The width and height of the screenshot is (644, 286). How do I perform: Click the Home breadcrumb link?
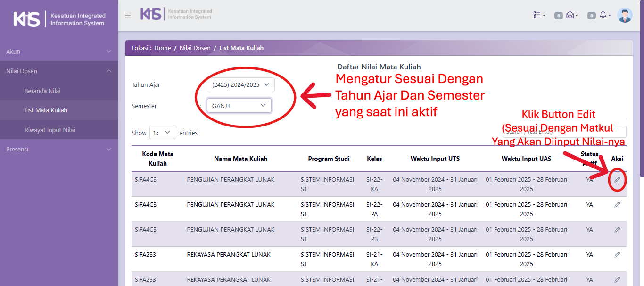click(163, 48)
